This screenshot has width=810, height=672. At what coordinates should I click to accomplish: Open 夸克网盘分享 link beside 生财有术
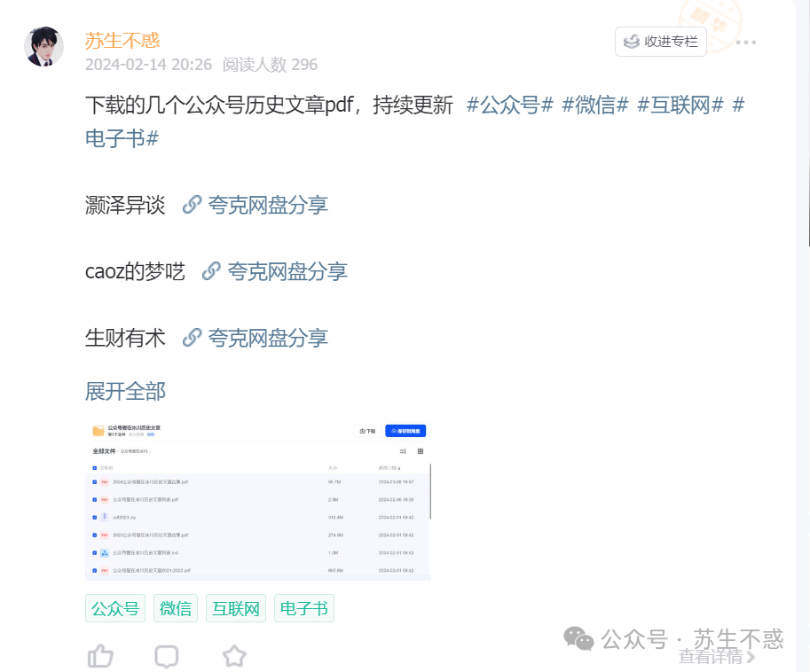click(x=268, y=338)
